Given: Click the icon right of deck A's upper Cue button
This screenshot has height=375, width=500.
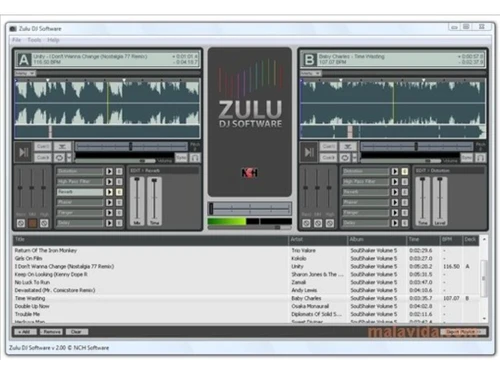Looking at the screenshot, I should tap(62, 147).
